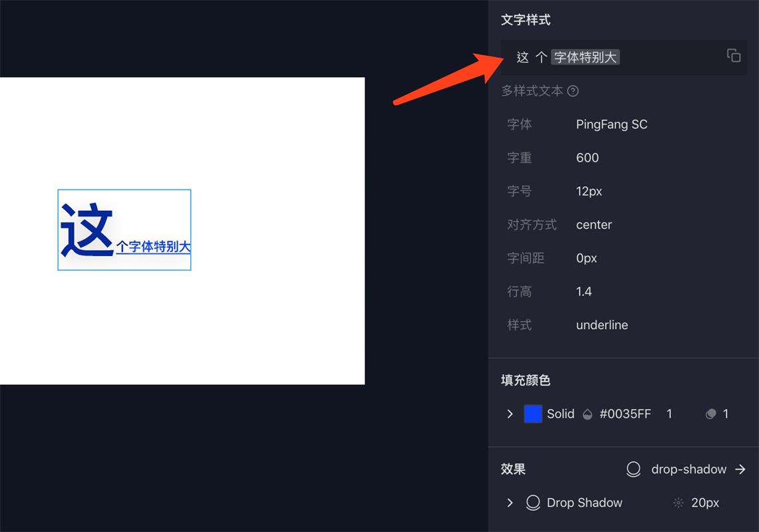759x532 pixels.
Task: Expand the Solid fill color row
Action: (x=510, y=414)
